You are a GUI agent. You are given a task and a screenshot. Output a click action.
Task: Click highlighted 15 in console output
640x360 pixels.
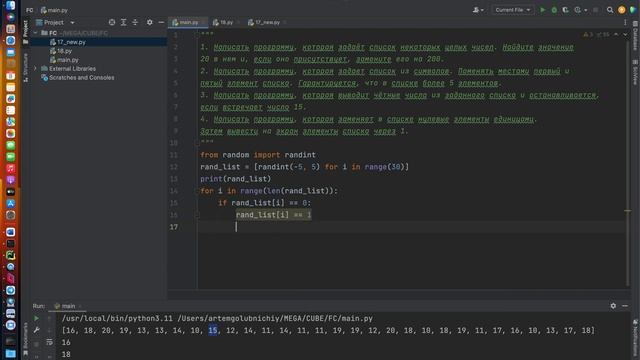click(x=213, y=330)
